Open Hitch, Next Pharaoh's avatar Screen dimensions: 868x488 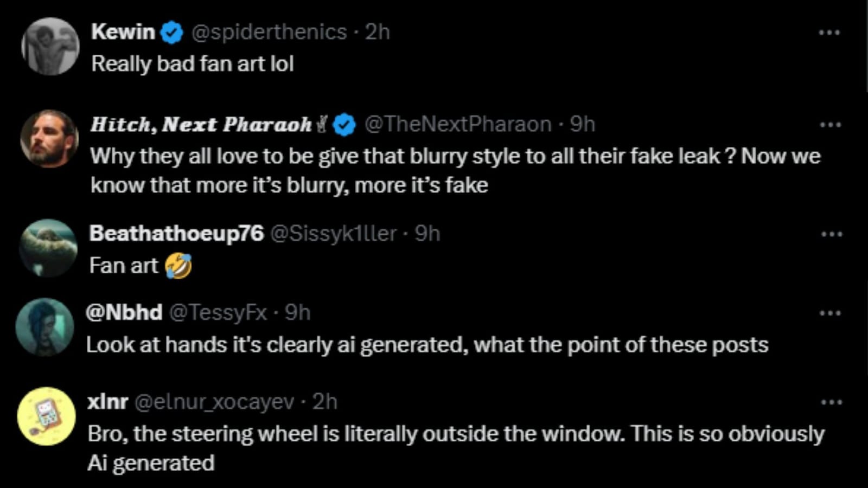pos(49,139)
